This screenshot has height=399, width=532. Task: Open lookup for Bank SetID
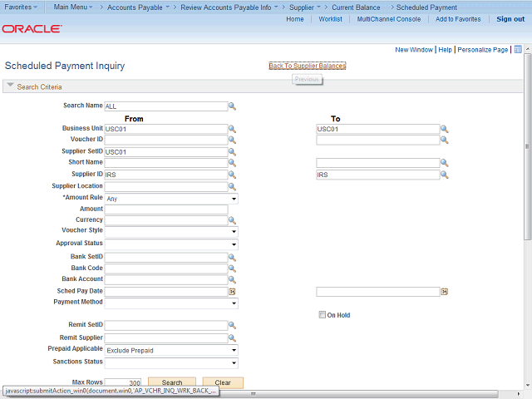tap(232, 258)
